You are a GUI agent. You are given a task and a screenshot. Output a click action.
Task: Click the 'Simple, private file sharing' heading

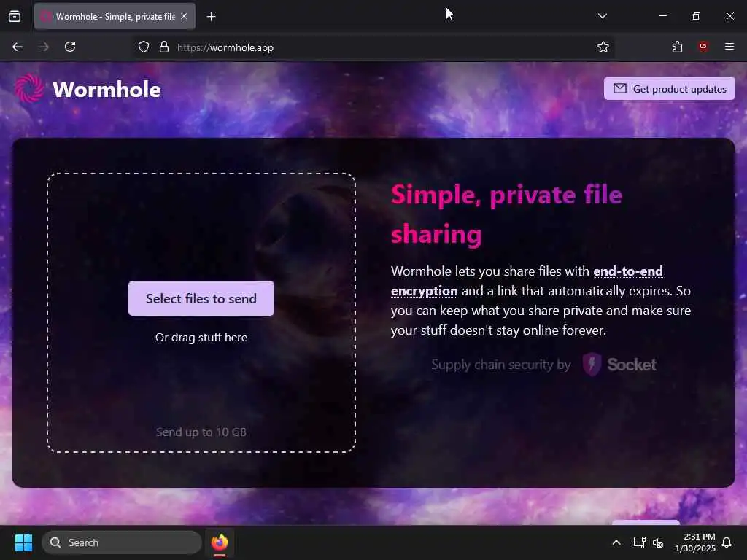pyautogui.click(x=506, y=214)
